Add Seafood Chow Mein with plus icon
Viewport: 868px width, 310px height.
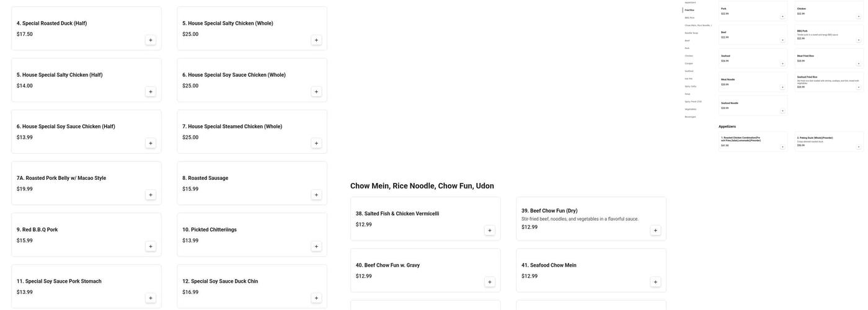[x=655, y=282]
